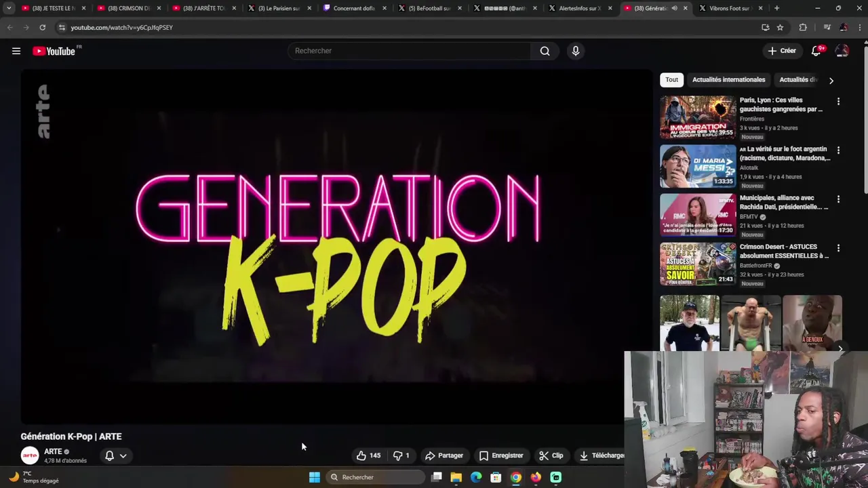Open Microsoft Store from the taskbar
Screen dimensions: 868x488
tap(496, 477)
